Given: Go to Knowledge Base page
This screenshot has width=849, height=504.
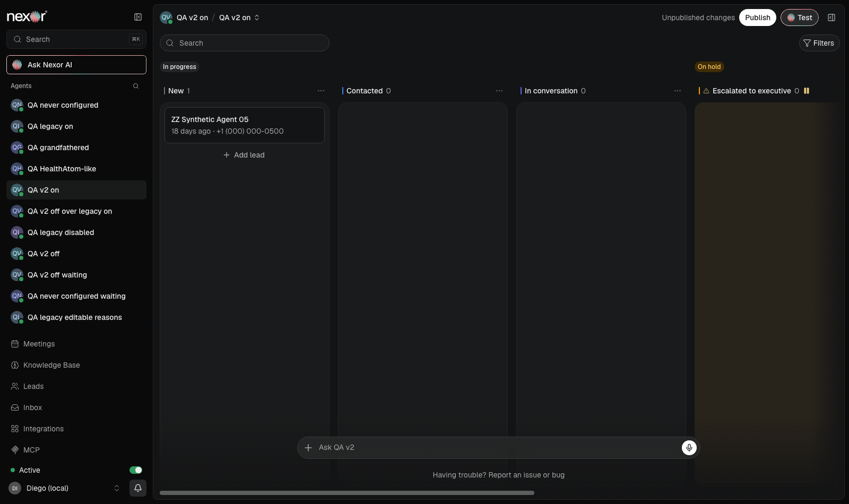Looking at the screenshot, I should [76, 365].
